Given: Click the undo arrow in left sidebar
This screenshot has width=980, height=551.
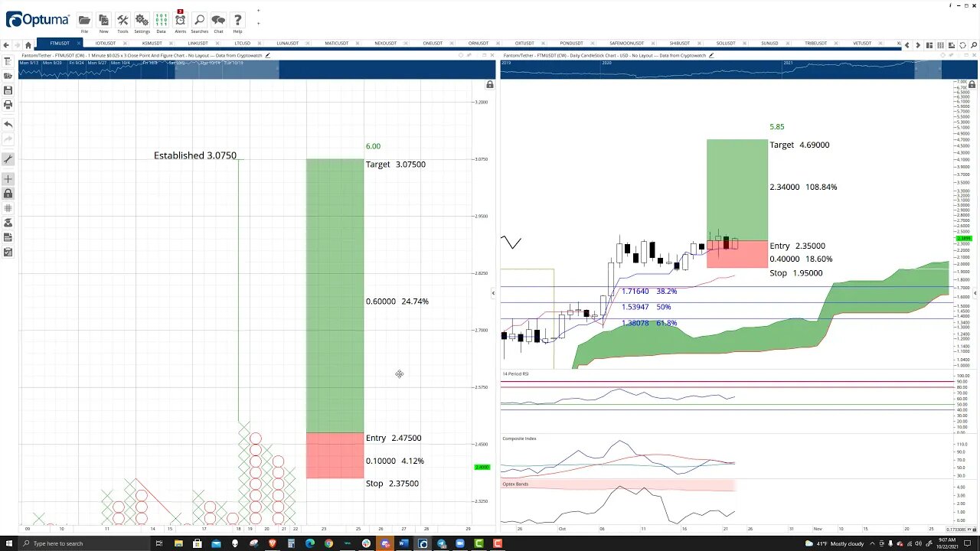Looking at the screenshot, I should [x=8, y=124].
